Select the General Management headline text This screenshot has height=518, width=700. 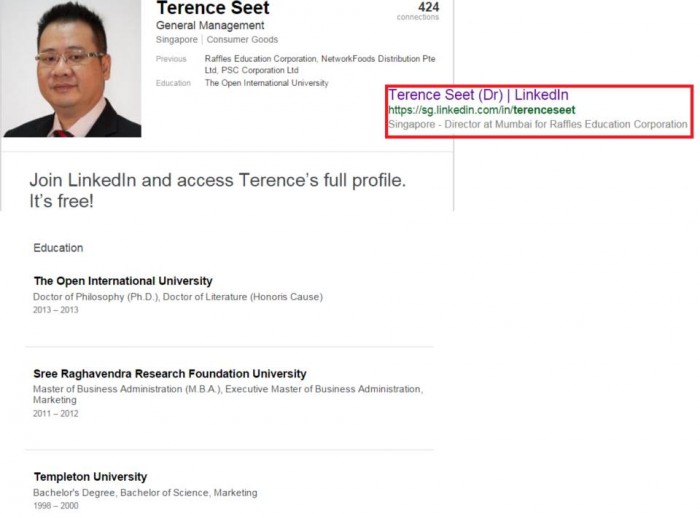(x=210, y=25)
